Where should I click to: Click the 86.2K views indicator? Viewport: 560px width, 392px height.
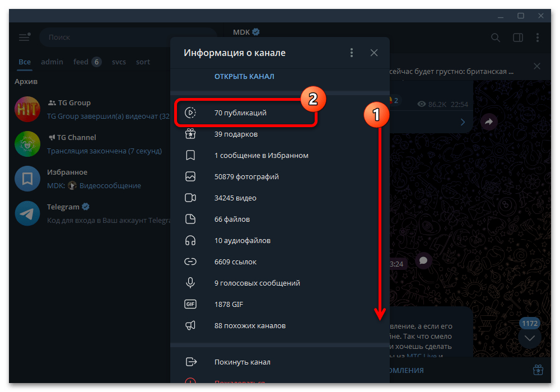(432, 104)
